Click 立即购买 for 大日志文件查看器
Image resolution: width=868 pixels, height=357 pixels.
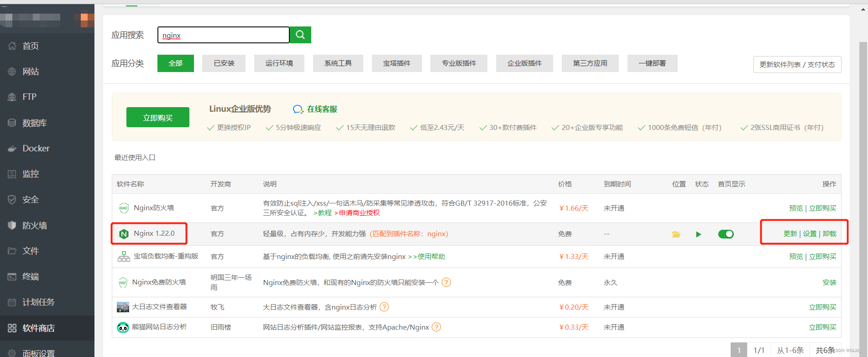pos(823,307)
